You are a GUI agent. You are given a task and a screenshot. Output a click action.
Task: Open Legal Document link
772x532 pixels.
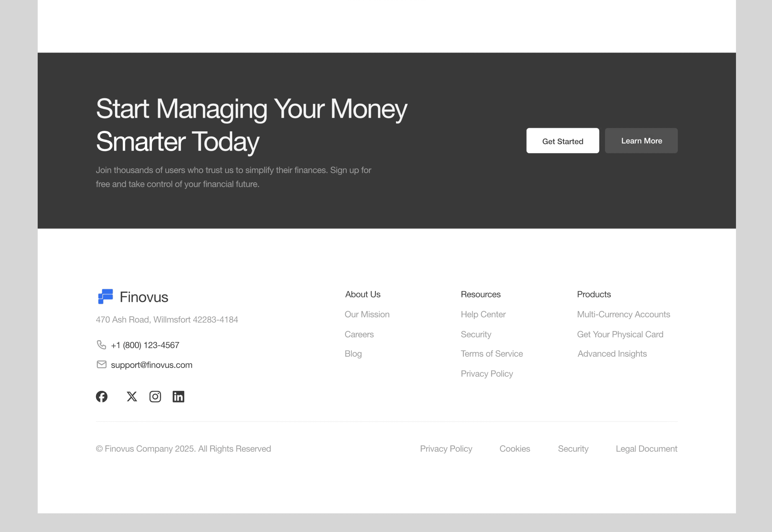(646, 449)
